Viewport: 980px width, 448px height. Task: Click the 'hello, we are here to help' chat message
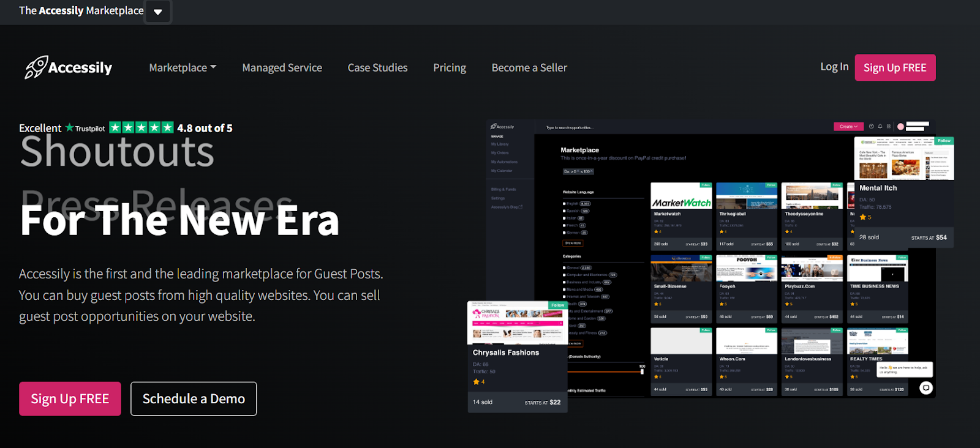pyautogui.click(x=905, y=370)
